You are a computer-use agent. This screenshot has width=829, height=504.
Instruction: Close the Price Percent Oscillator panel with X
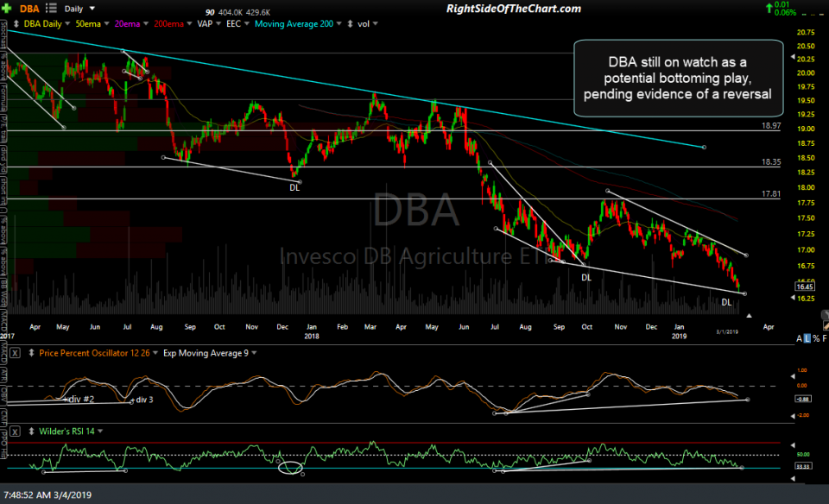coord(16,351)
